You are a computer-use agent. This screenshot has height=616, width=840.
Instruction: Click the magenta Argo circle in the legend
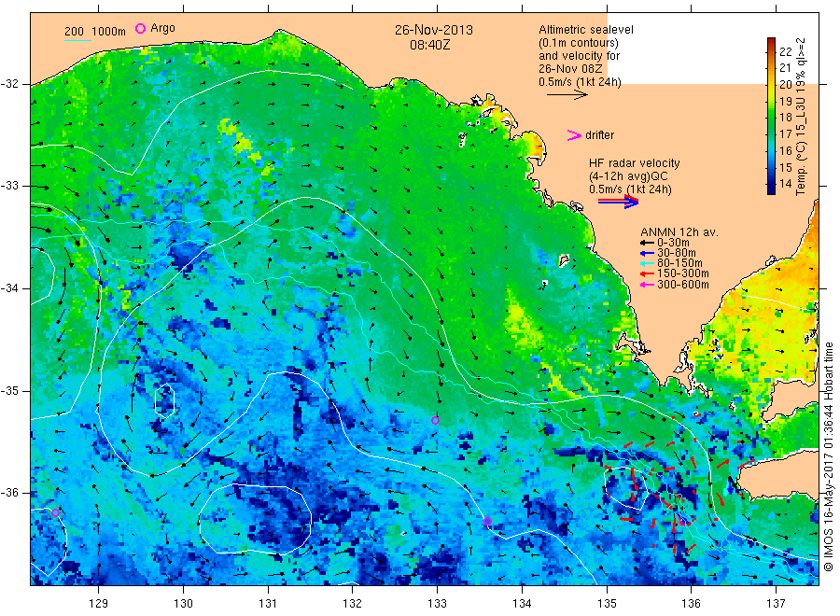pos(140,28)
